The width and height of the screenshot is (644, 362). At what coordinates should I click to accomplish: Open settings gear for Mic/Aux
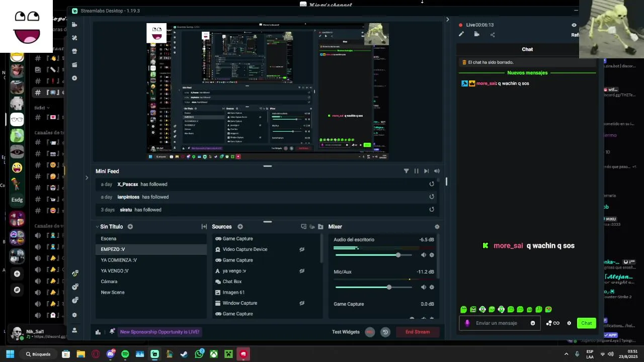click(432, 287)
